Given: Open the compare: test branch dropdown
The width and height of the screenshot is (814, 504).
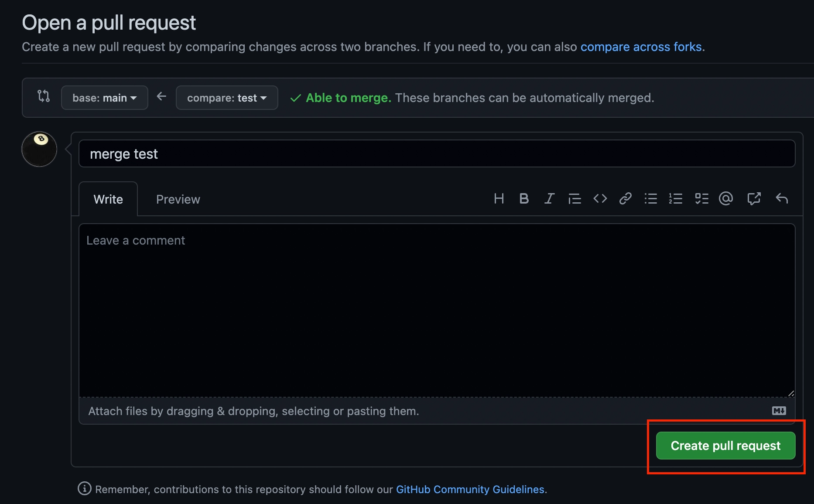Looking at the screenshot, I should tap(227, 98).
